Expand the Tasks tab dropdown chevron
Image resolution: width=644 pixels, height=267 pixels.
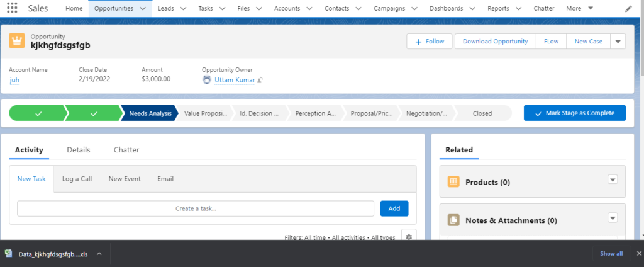coord(222,8)
